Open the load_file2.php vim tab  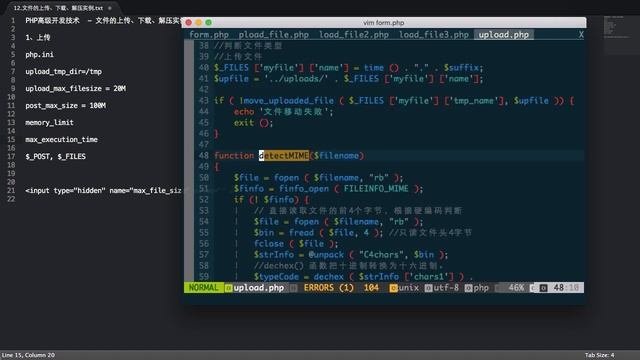click(354, 35)
